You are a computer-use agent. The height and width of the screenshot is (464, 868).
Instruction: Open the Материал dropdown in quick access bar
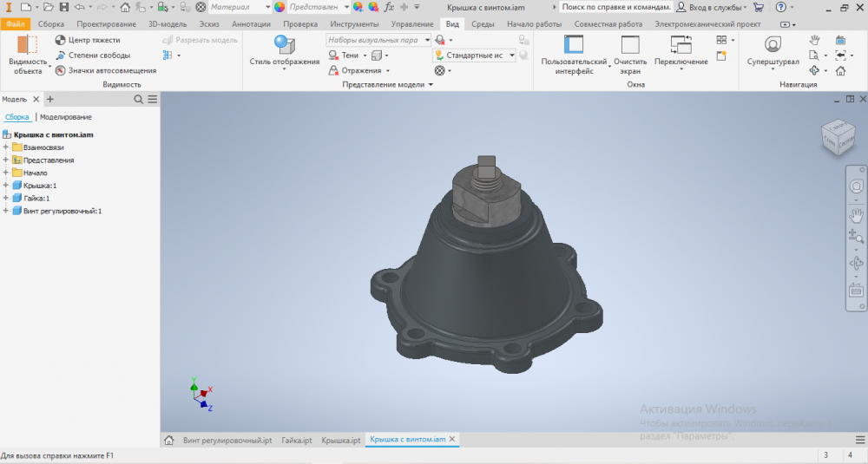pos(239,7)
